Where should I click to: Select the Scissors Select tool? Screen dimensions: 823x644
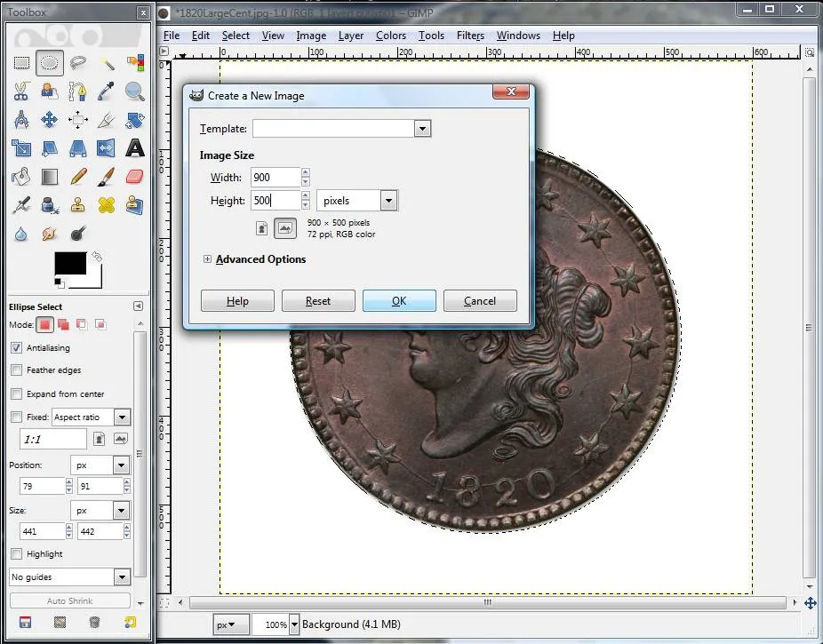click(x=21, y=91)
